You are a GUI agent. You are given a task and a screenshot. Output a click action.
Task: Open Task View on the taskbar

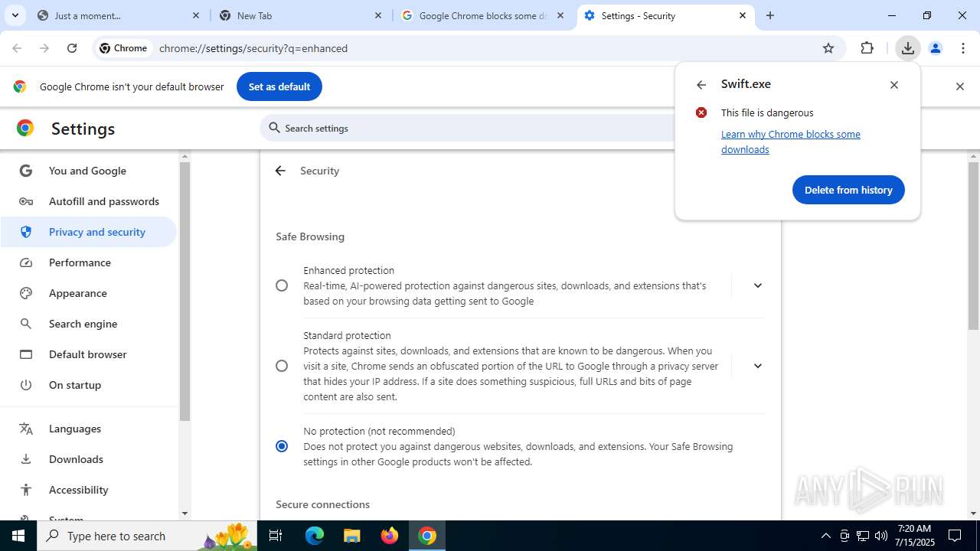[276, 536]
